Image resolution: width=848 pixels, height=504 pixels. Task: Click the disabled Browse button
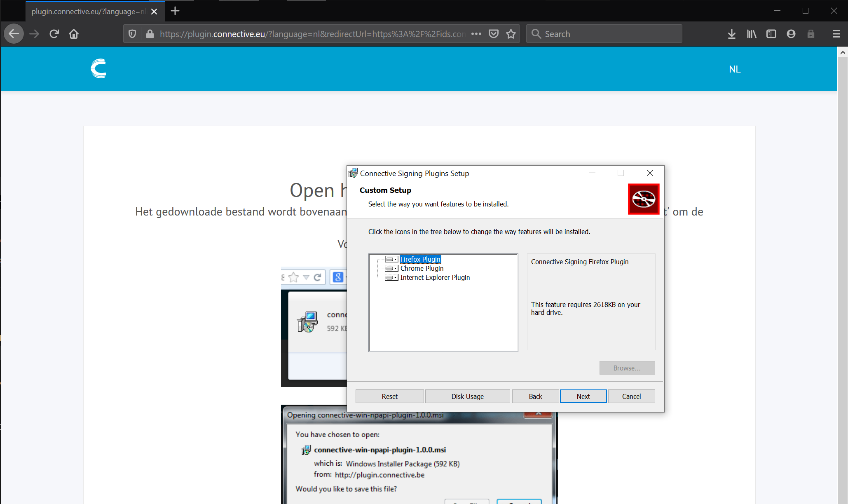point(627,368)
